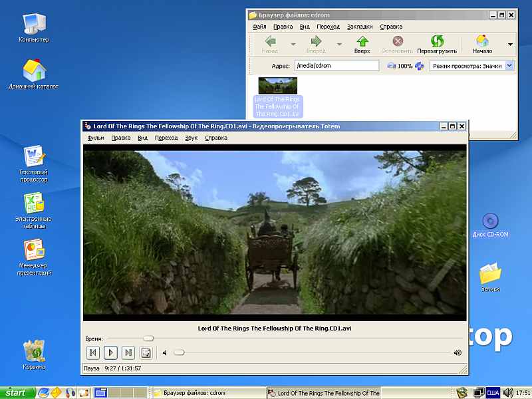Switch to Браузер файлов: cdrom taskbar button
This screenshot has height=399, width=532.
(x=207, y=393)
